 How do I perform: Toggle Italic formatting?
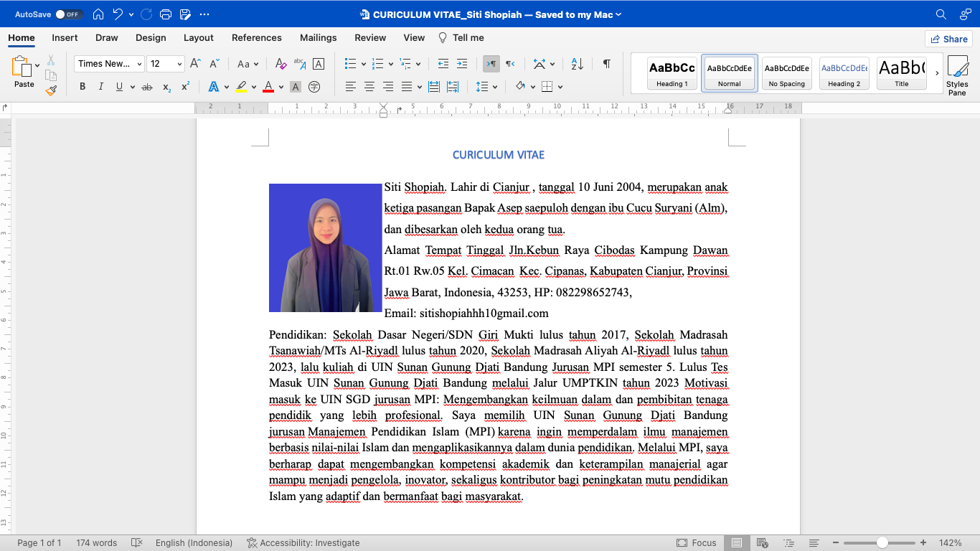(100, 87)
